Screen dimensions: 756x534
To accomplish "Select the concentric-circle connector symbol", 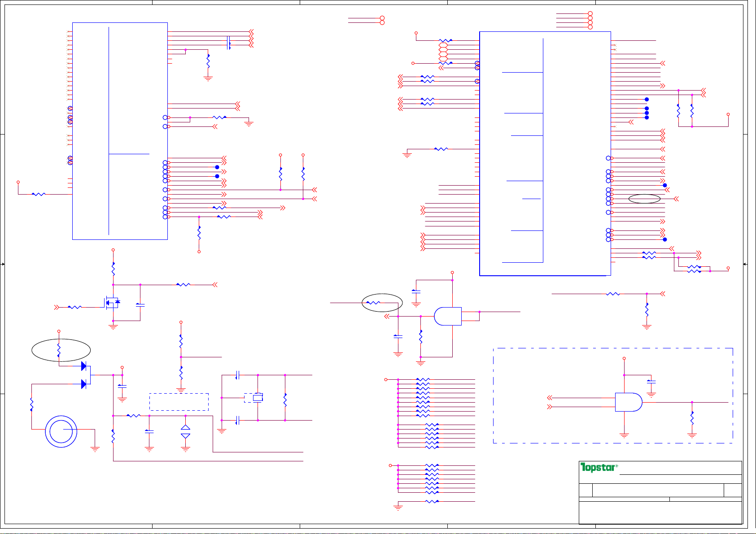I will coord(61,431).
